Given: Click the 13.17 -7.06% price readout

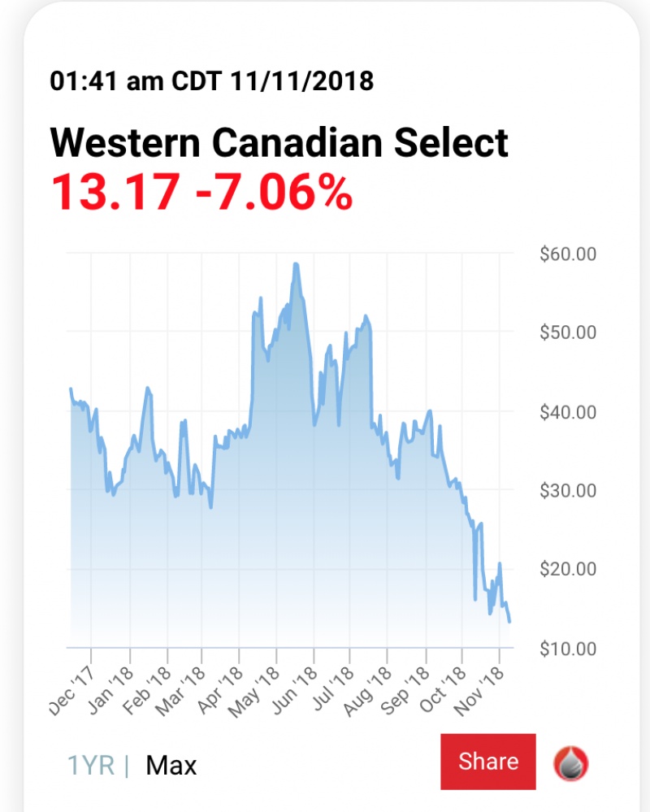Looking at the screenshot, I should tap(201, 192).
